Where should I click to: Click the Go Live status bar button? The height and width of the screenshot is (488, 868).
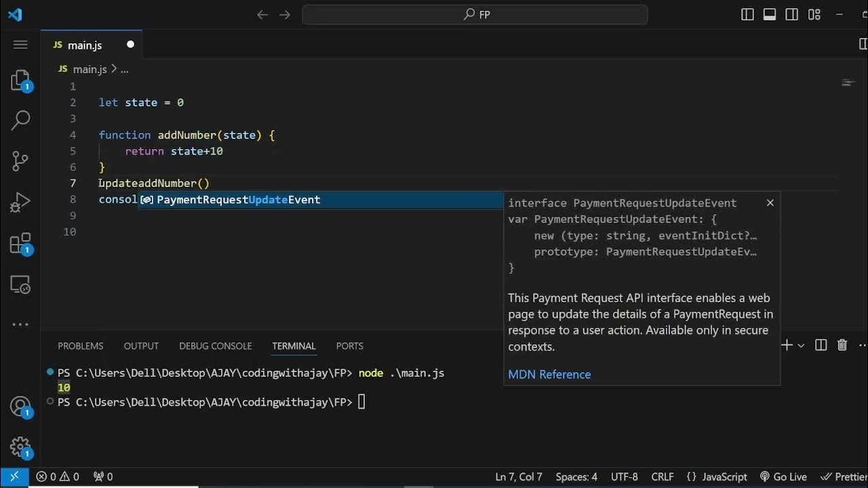783,476
